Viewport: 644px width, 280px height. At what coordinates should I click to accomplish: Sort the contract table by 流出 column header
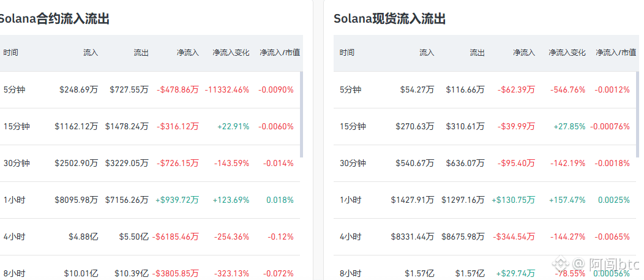point(141,53)
